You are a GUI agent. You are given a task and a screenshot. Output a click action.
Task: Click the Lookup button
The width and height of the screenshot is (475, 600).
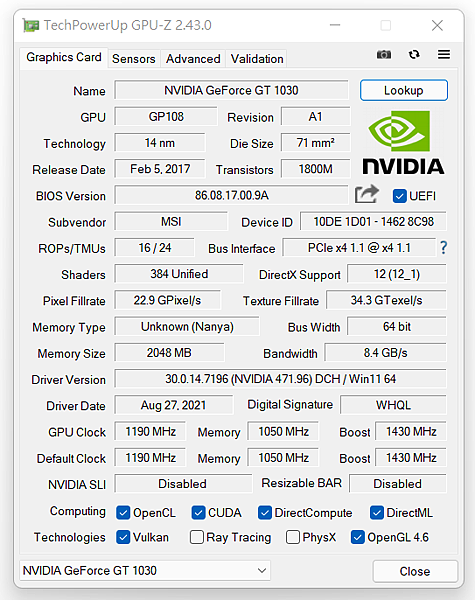tap(403, 90)
